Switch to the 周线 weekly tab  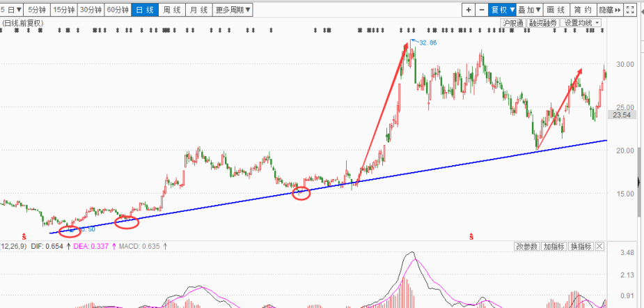(172, 10)
